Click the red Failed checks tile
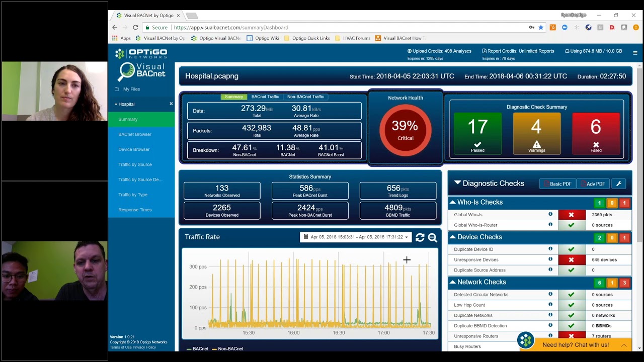 (596, 133)
